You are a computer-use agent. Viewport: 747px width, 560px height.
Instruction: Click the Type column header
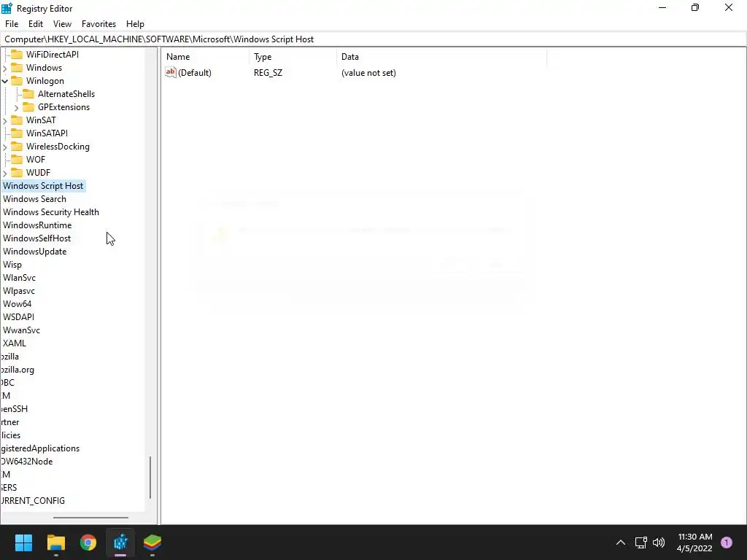(x=293, y=57)
